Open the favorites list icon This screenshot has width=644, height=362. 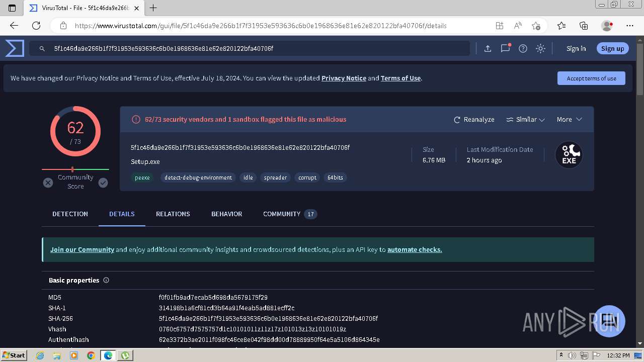(x=561, y=26)
